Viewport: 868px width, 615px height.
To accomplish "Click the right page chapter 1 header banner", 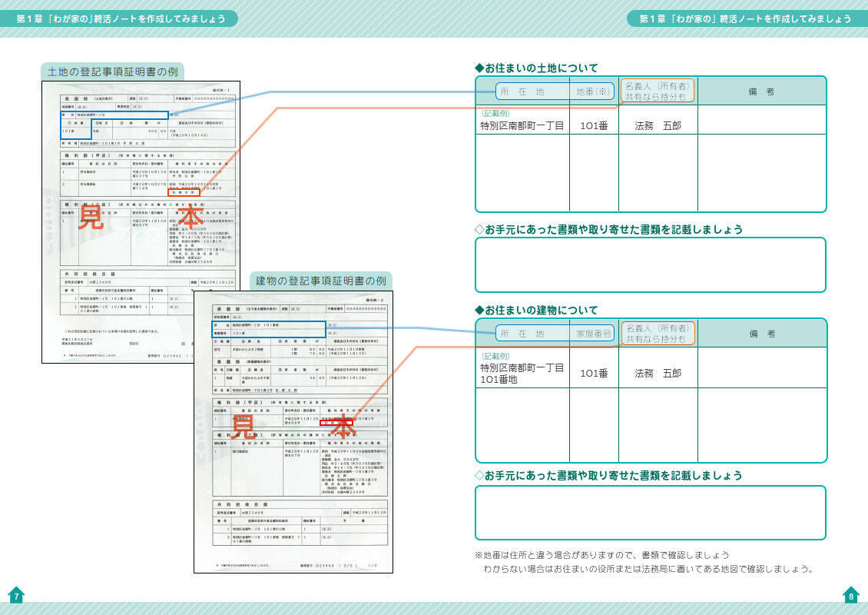I will point(747,18).
